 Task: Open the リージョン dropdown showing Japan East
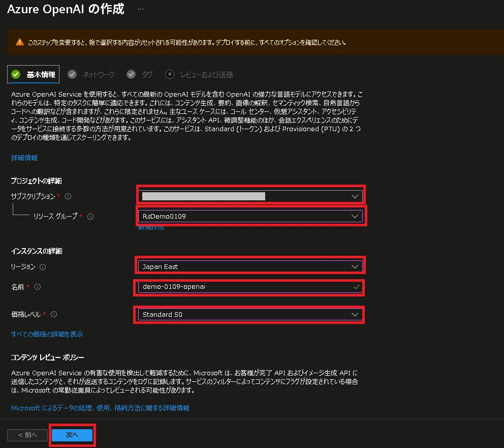pos(250,266)
